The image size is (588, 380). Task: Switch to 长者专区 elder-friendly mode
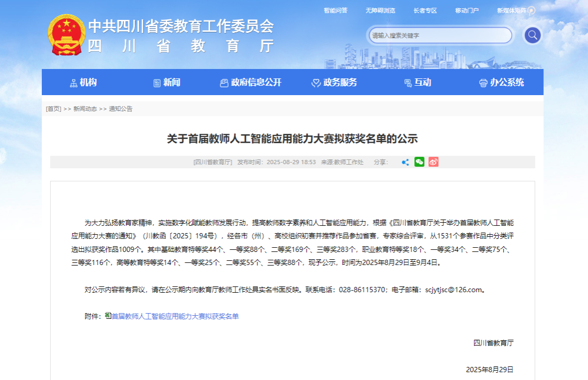pyautogui.click(x=425, y=10)
